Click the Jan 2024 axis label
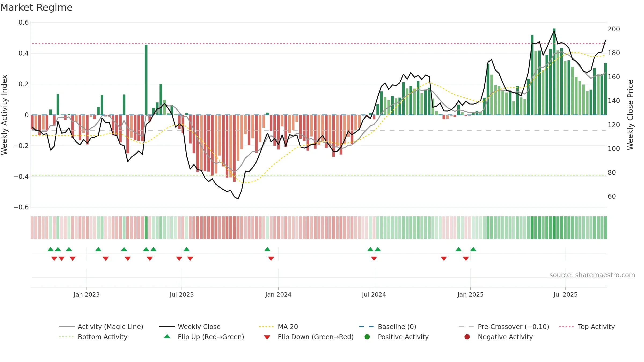Viewport: 644px width, 362px height. point(278,294)
